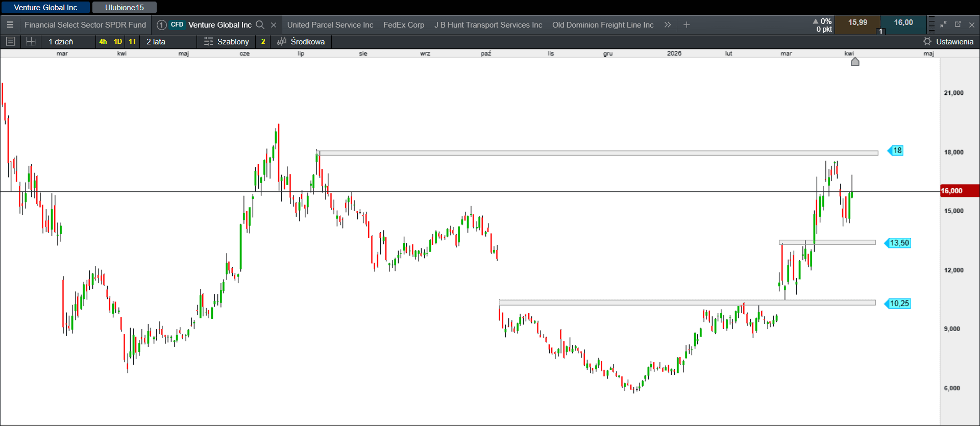Open the hamburger menu beside the chart tabs

(x=10, y=24)
